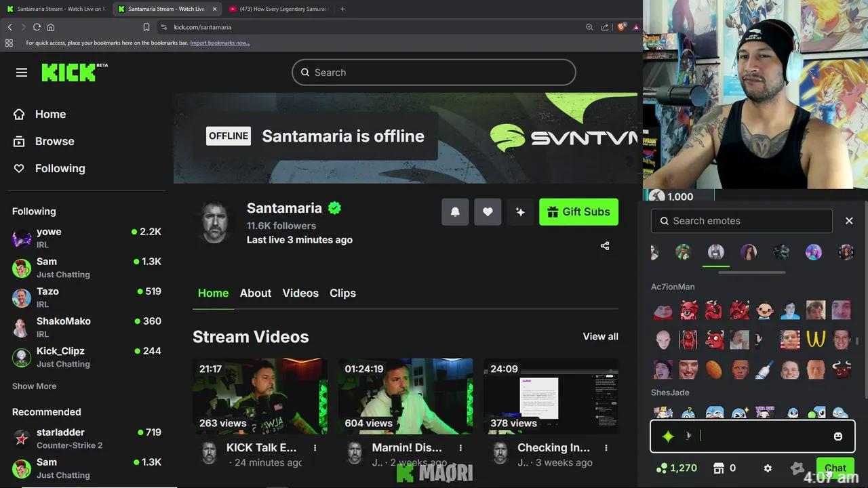Click browser zoom magnifier icon
Viewport: 868px width, 488px height.
589,27
